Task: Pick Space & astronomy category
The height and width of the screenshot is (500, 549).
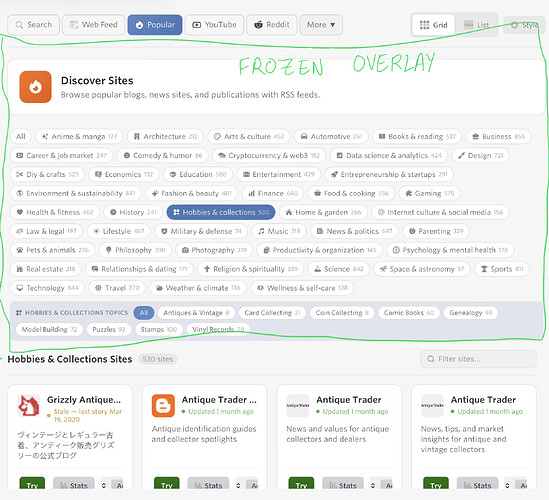Action: [422, 269]
